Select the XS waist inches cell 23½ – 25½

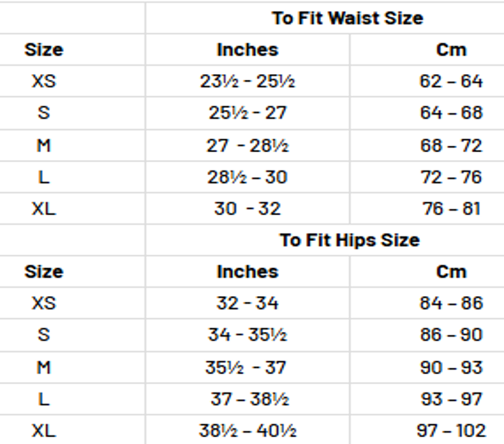click(x=248, y=81)
